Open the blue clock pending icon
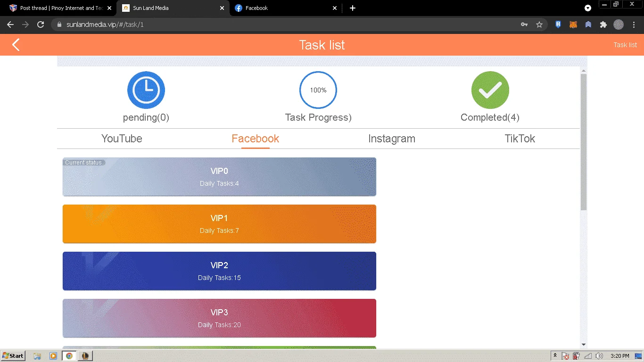 146,90
